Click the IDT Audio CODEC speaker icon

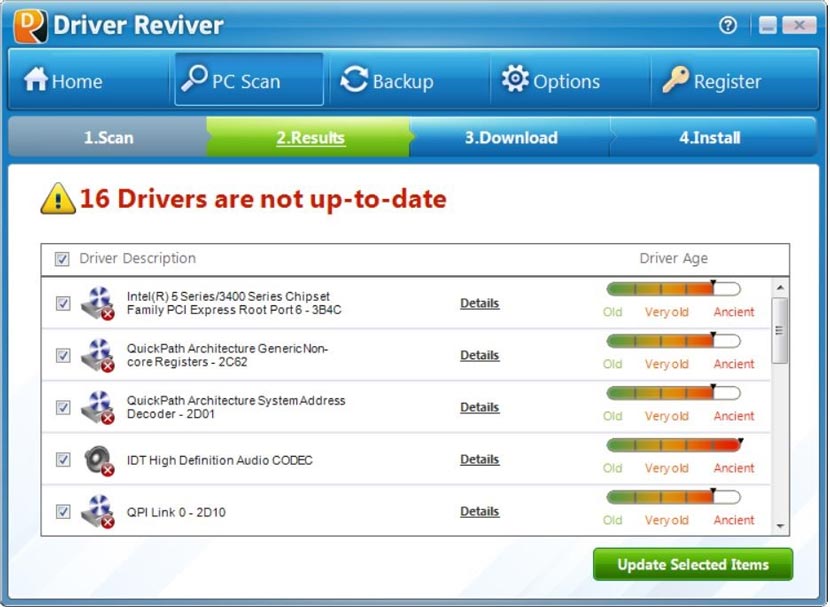tap(97, 459)
